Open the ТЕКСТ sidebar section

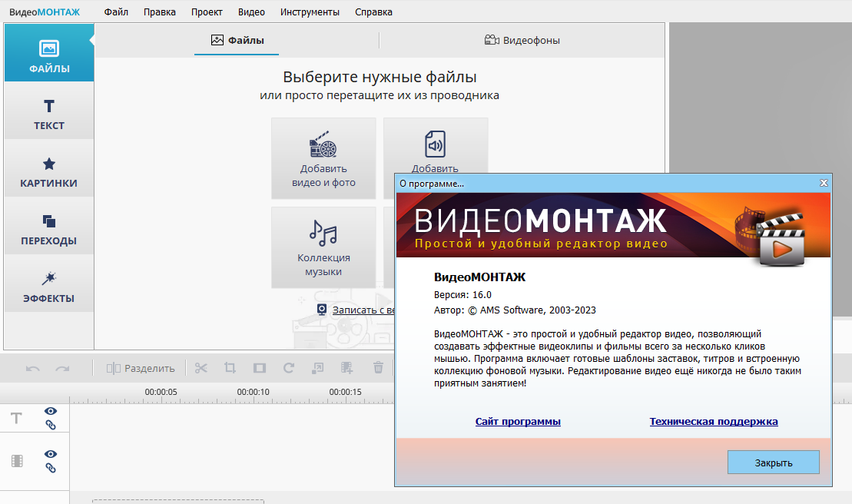coord(49,111)
